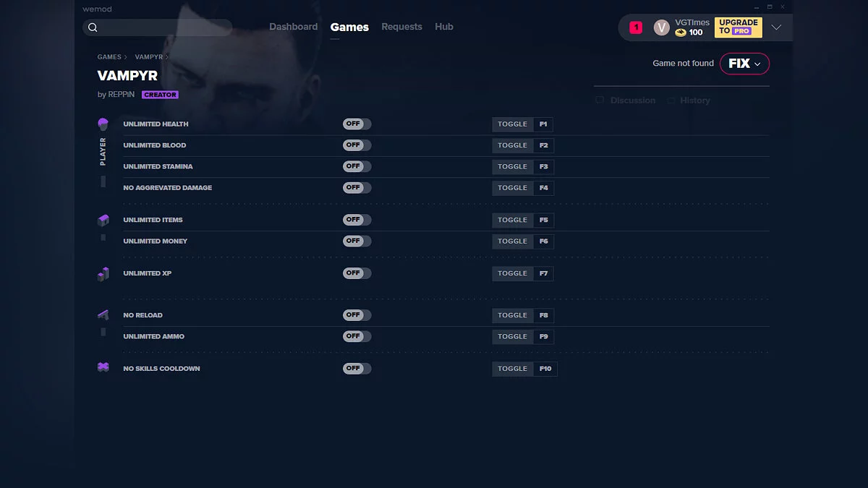This screenshot has height=488, width=868.
Task: Go to GAMES breadcrumb link
Action: [109, 57]
